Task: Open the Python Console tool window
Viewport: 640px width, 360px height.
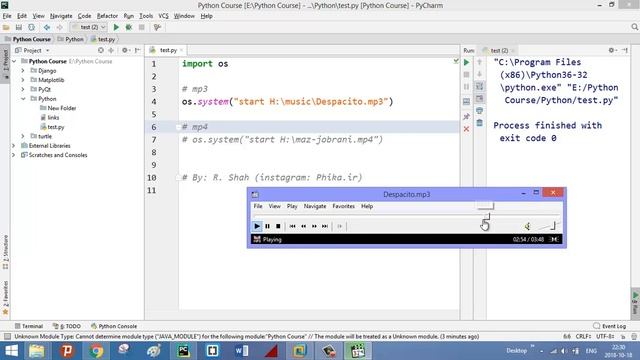Action: tap(114, 326)
